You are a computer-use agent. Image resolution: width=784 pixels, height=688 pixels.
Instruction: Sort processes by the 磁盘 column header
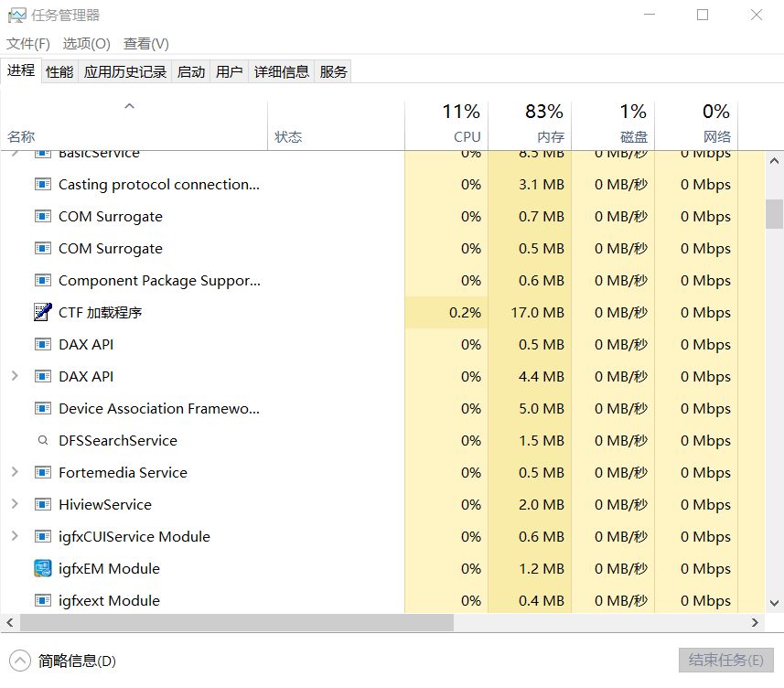pos(613,125)
